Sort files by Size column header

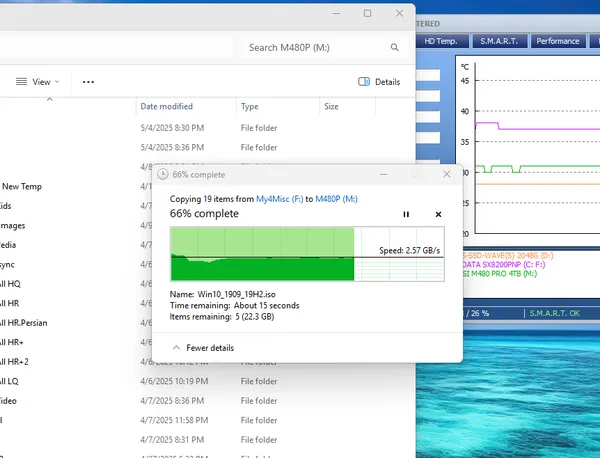(x=331, y=107)
